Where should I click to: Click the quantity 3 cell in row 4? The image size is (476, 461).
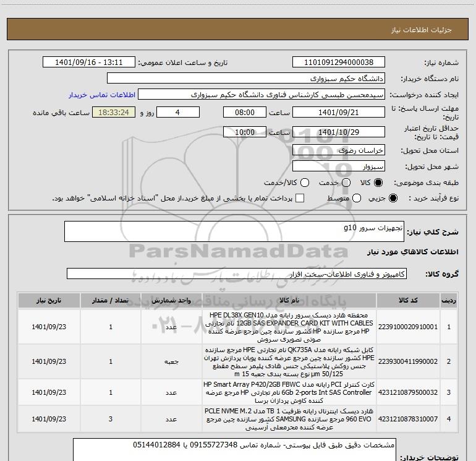click(x=111, y=419)
